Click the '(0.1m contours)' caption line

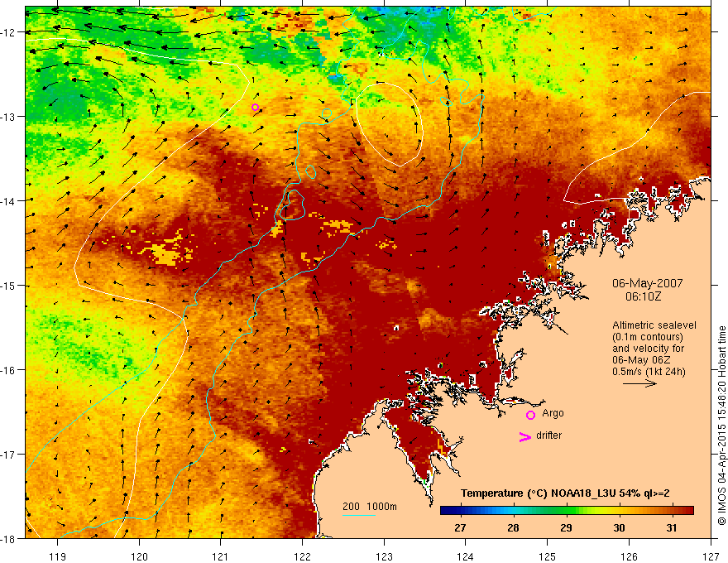647,337
